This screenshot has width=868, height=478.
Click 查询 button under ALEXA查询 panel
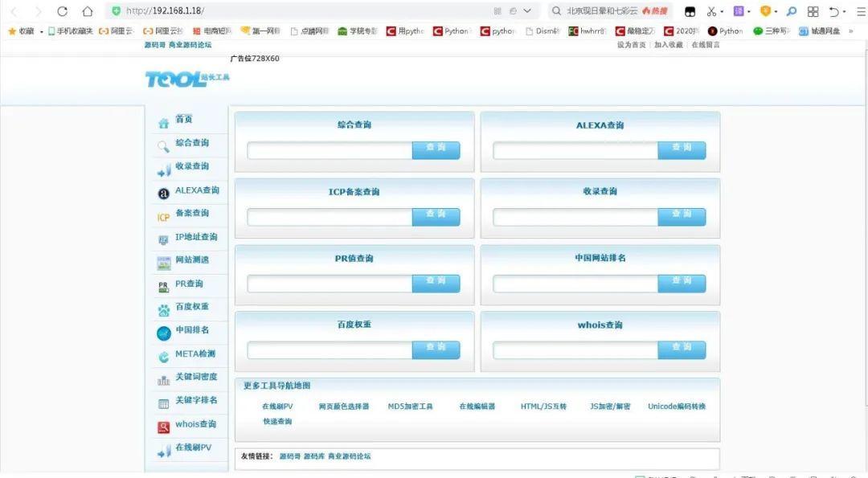(x=682, y=150)
